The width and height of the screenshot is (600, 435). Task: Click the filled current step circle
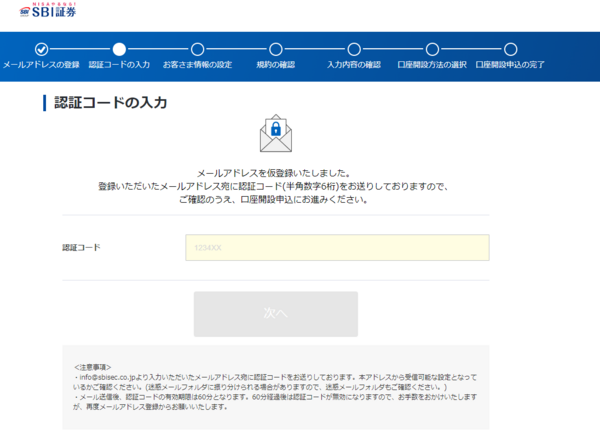coord(119,49)
